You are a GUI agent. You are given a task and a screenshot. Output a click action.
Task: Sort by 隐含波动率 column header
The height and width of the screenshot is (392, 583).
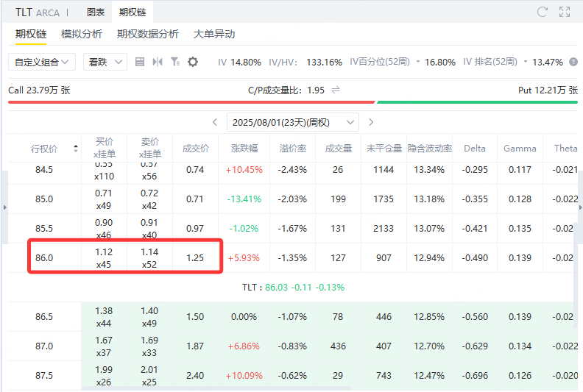point(430,149)
